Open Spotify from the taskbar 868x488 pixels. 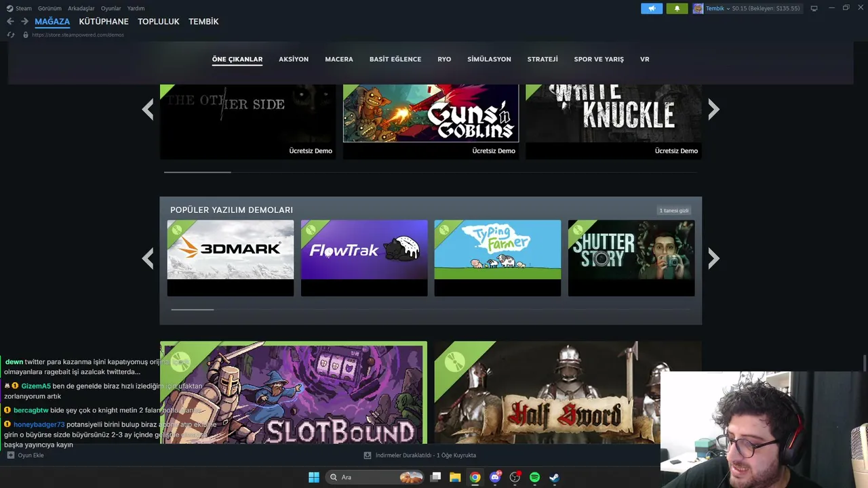pos(534,477)
